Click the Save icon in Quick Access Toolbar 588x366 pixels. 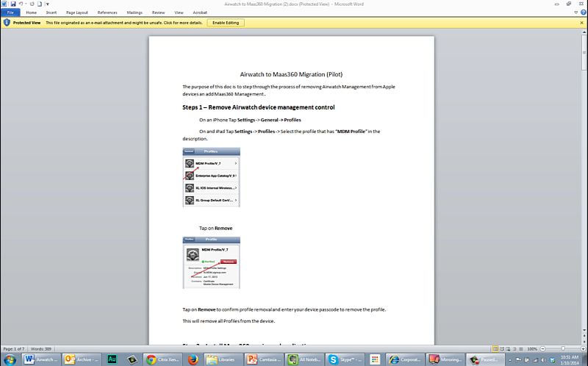(x=13, y=4)
